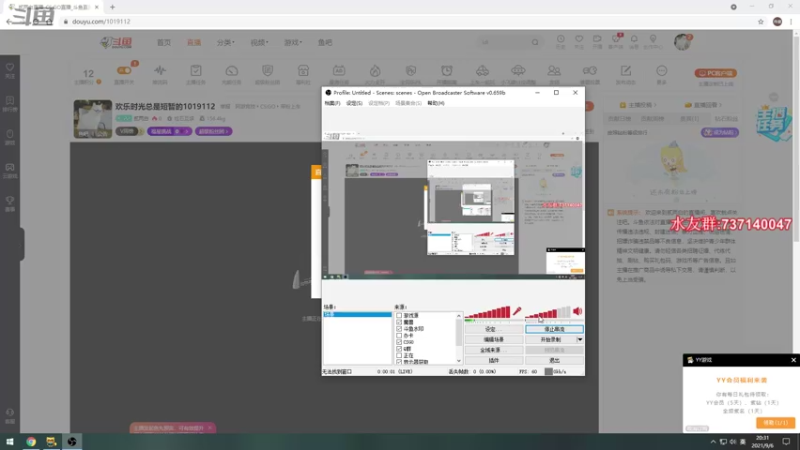Click the 编辑场景 button in OBS
Image resolution: width=800 pixels, height=450 pixels.
493,339
